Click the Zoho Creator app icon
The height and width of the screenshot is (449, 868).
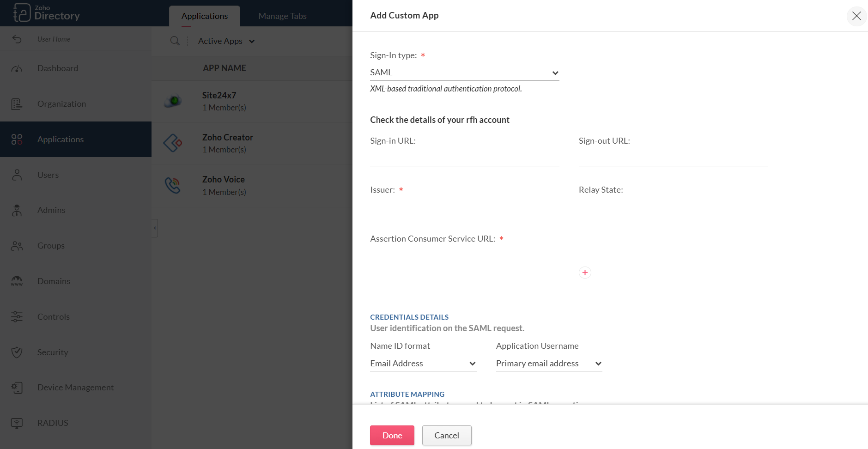pyautogui.click(x=173, y=143)
